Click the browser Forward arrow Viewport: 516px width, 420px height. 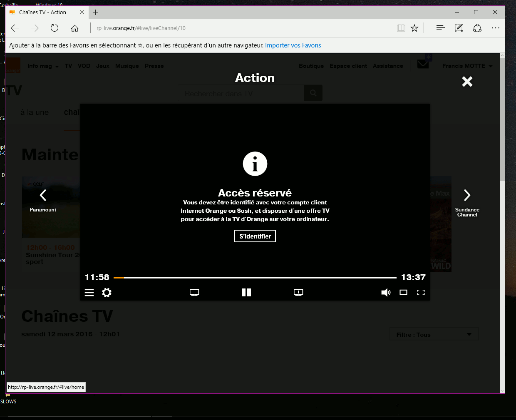(35, 28)
